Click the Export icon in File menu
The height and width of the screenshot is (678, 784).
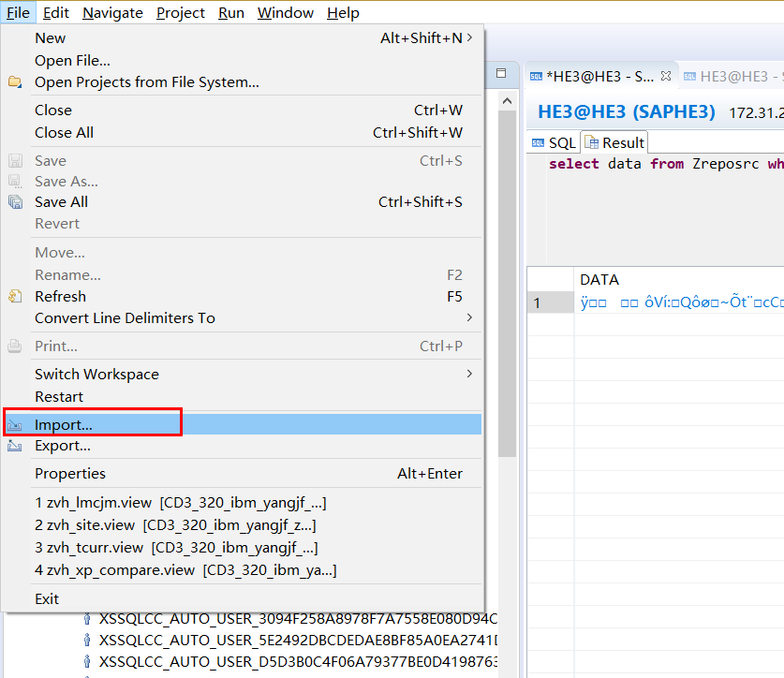(14, 446)
